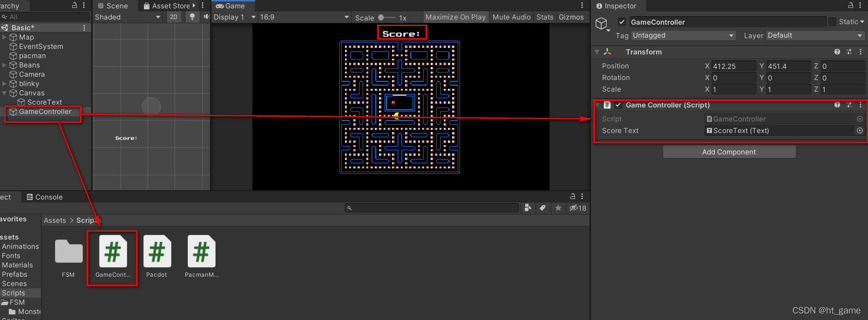The width and height of the screenshot is (868, 320).
Task: Toggle Gizmos in Game view
Action: pyautogui.click(x=571, y=17)
